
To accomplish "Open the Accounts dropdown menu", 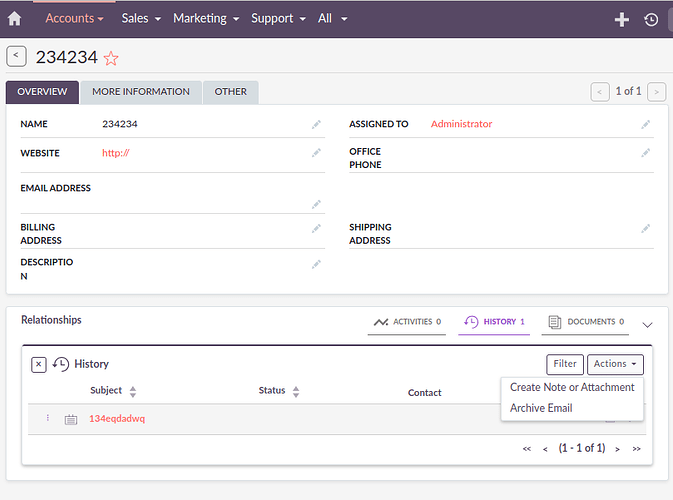I will click(x=74, y=18).
